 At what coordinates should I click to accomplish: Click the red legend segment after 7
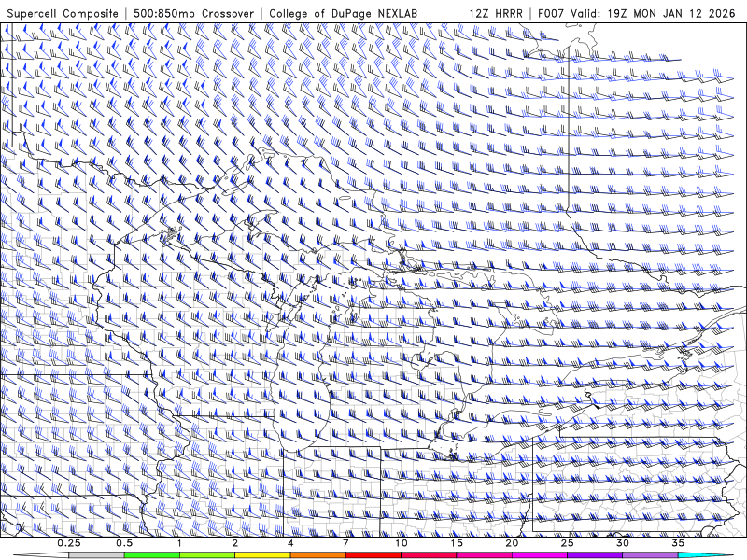[373, 555]
